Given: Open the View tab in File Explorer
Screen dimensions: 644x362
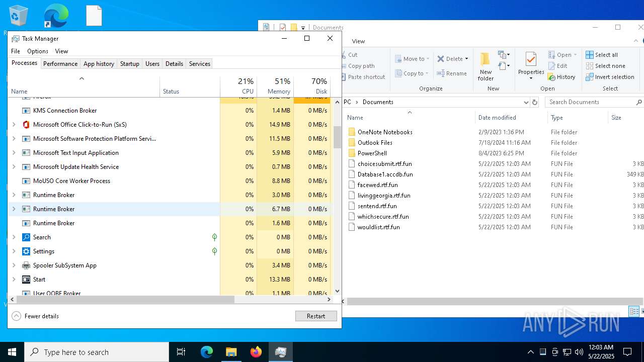Looking at the screenshot, I should pyautogui.click(x=358, y=41).
